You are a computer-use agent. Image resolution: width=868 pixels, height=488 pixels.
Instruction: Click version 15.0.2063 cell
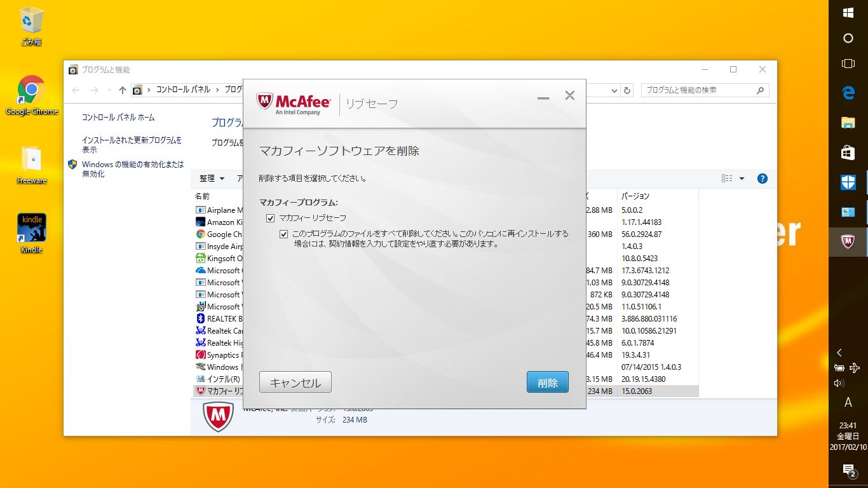tap(637, 391)
